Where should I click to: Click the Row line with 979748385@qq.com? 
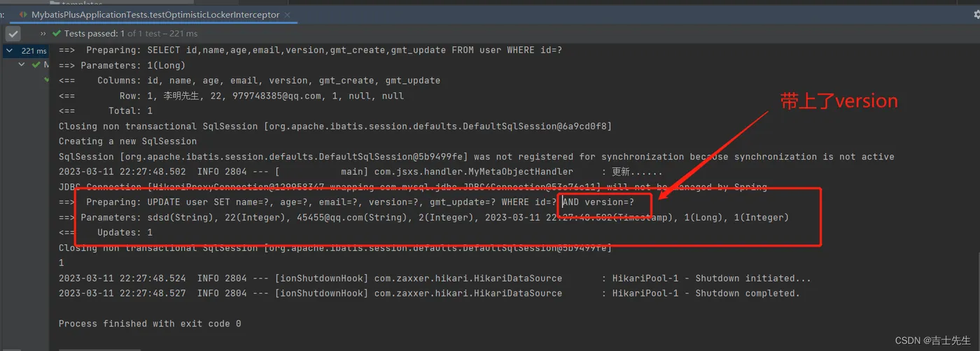[231, 96]
